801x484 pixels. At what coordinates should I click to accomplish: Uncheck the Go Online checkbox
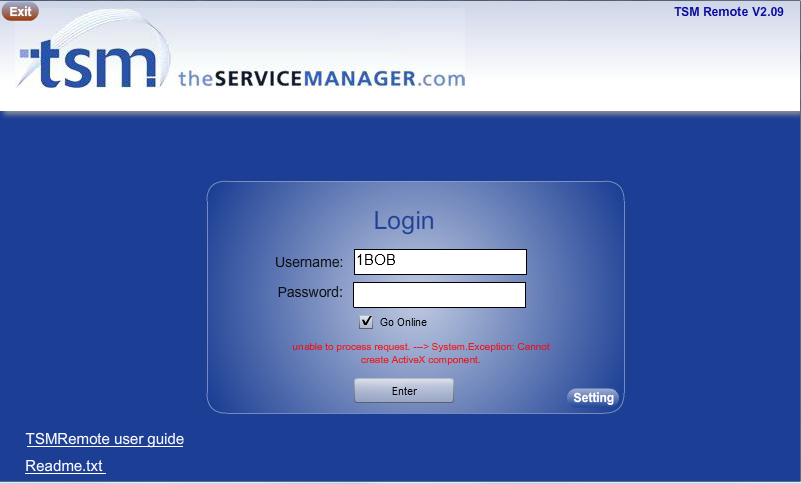tap(366, 321)
